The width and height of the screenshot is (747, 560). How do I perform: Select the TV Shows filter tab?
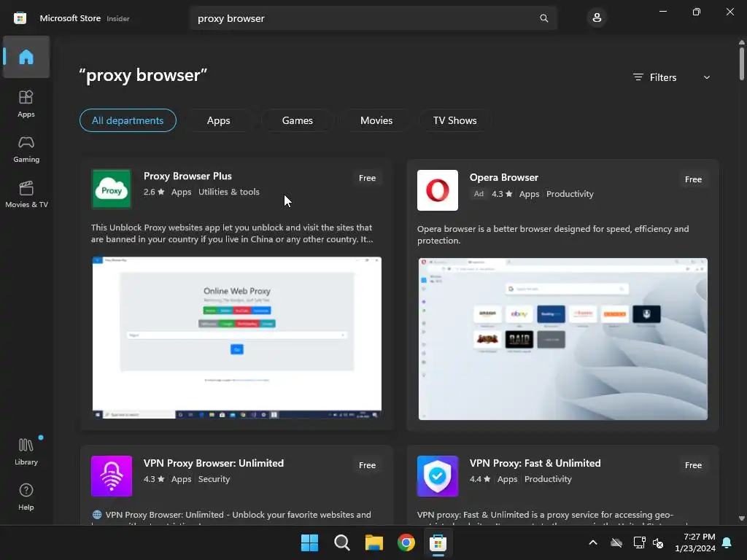tap(455, 120)
